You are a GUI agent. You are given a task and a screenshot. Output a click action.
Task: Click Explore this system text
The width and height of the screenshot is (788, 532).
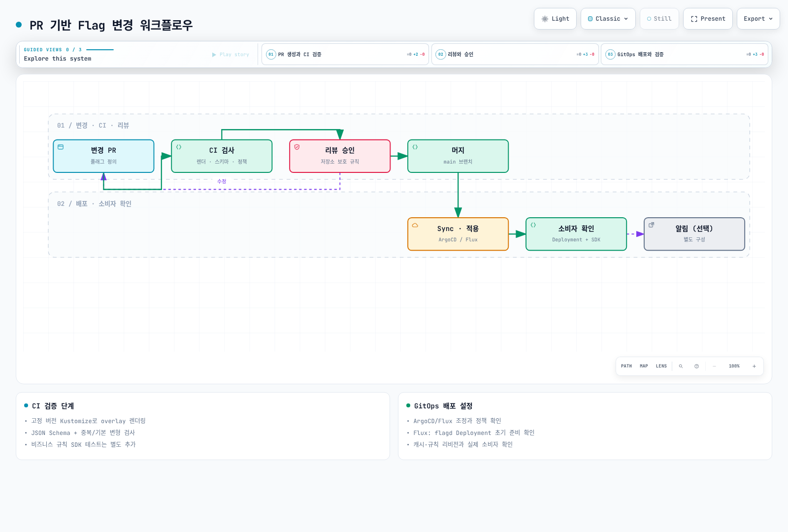58,59
